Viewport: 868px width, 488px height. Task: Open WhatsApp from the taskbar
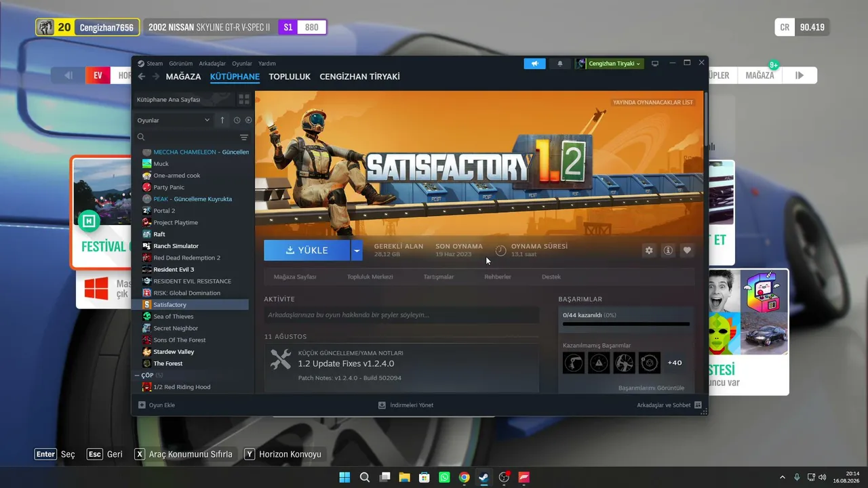[444, 477]
